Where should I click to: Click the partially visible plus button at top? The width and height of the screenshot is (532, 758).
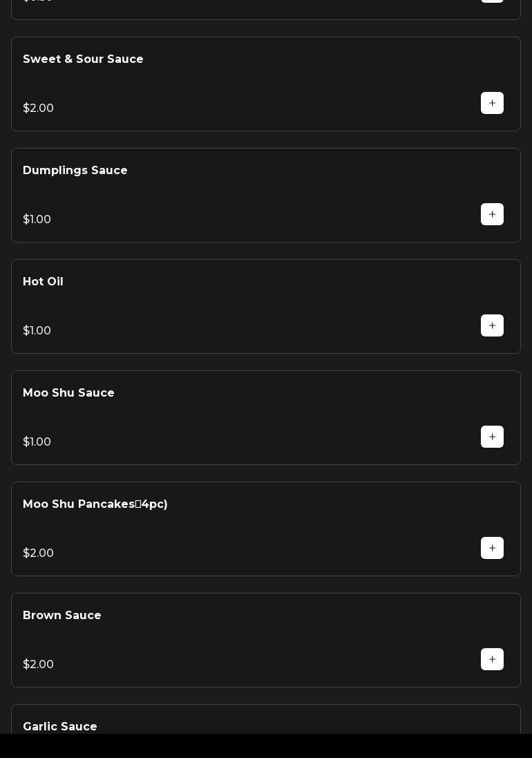click(492, 1)
